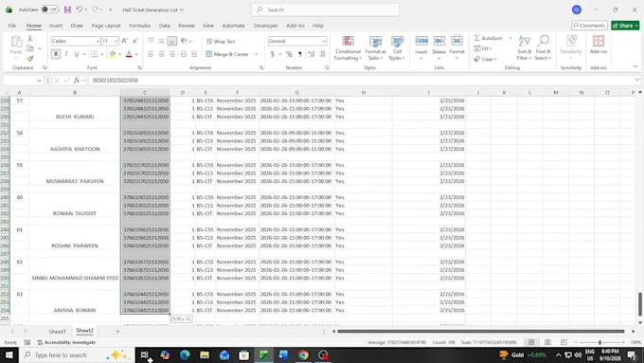644x363 pixels.
Task: Increase font size with larger A icon
Action: coord(124,41)
